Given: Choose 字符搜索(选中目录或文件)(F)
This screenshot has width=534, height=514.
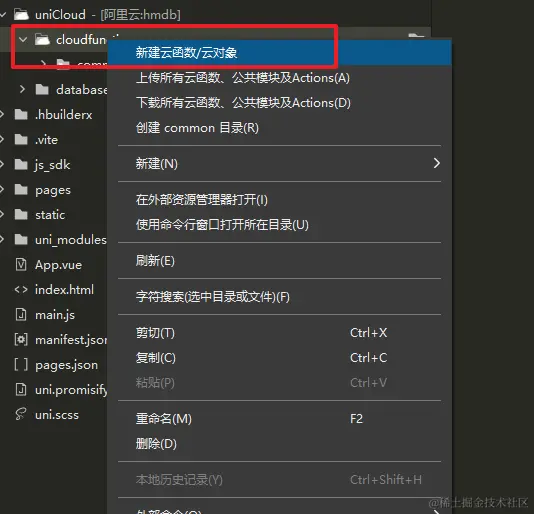Looking at the screenshot, I should pos(280,297).
